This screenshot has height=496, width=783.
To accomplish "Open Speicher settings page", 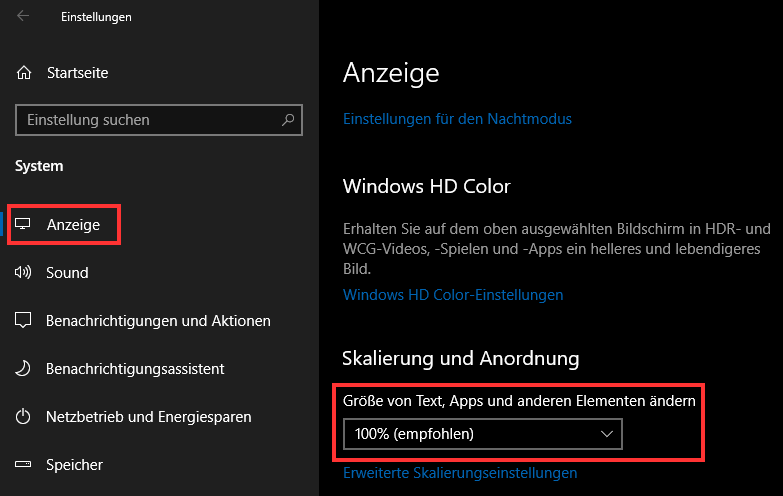I will click(74, 465).
